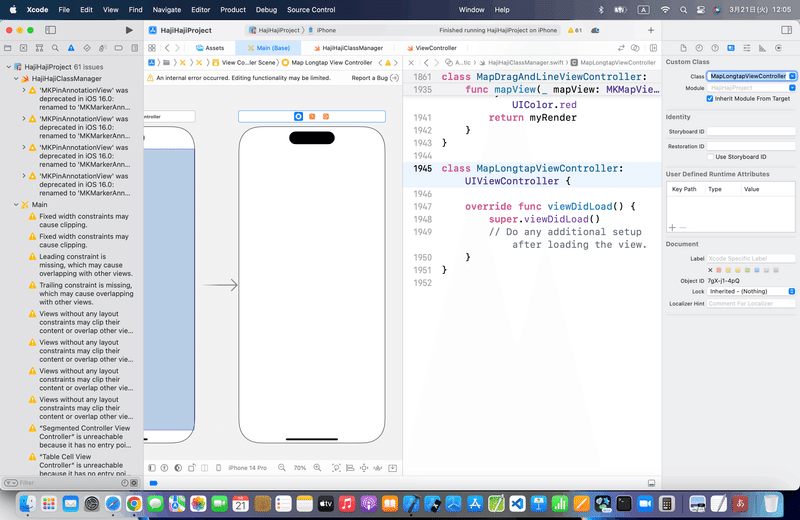
Task: Click Map Longtap View Controller breadcrumb
Action: [327, 63]
